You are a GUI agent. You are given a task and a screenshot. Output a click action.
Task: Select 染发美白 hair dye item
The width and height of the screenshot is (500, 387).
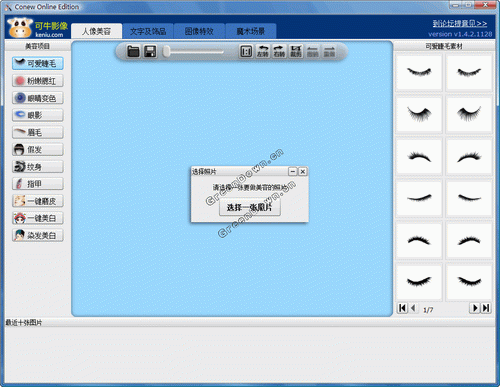click(38, 235)
